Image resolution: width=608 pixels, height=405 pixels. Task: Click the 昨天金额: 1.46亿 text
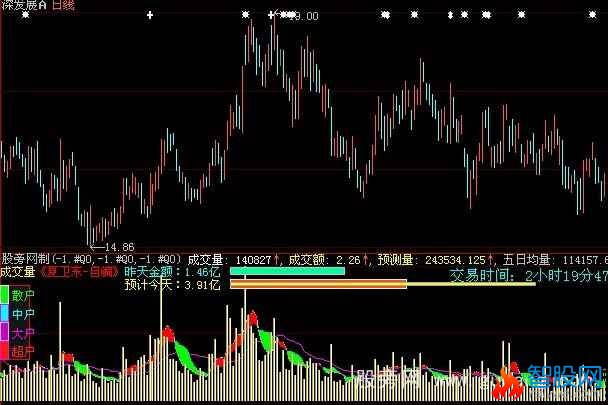coord(172,272)
